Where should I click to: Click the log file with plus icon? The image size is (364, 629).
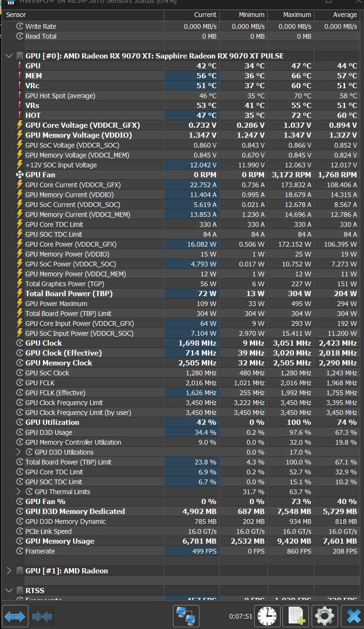(x=296, y=616)
